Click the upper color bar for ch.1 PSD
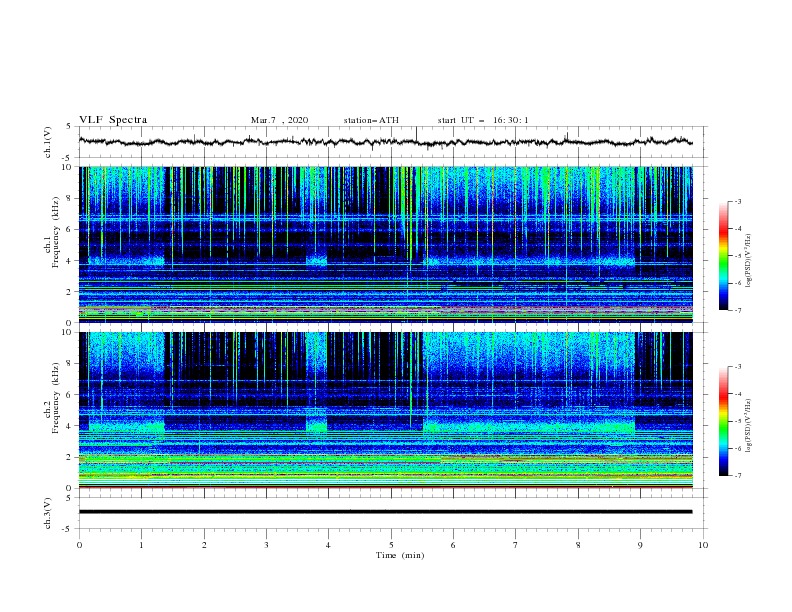 click(x=723, y=256)
